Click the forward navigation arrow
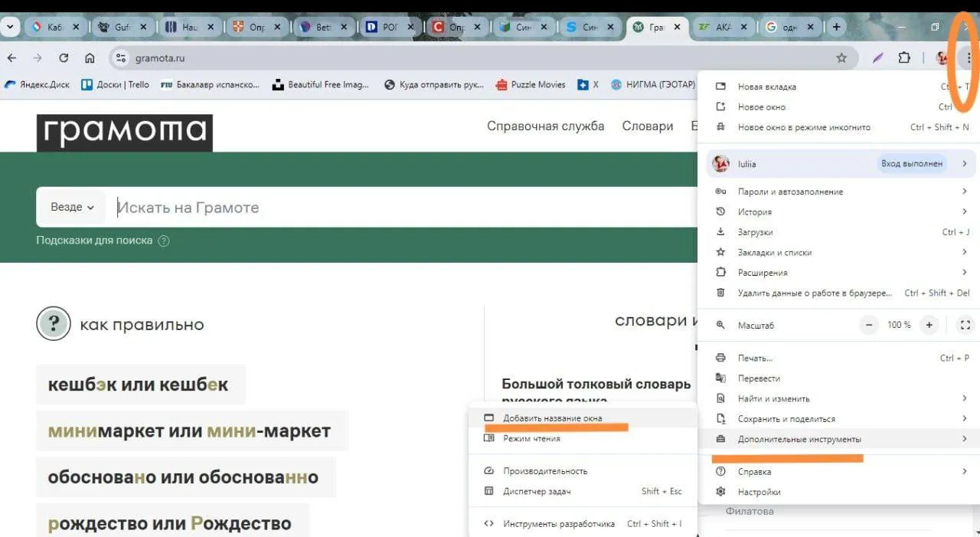Image resolution: width=980 pixels, height=537 pixels. [38, 57]
